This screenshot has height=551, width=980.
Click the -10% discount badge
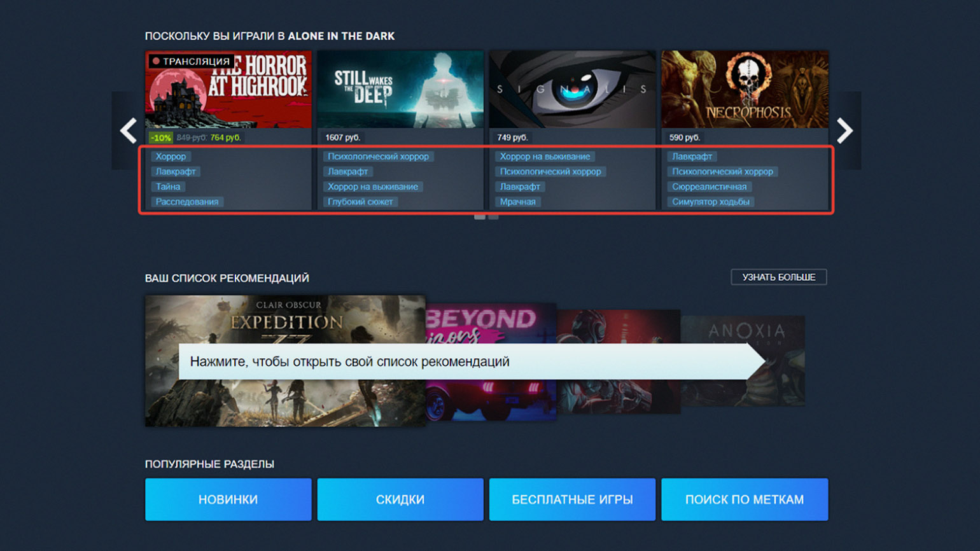pos(161,137)
